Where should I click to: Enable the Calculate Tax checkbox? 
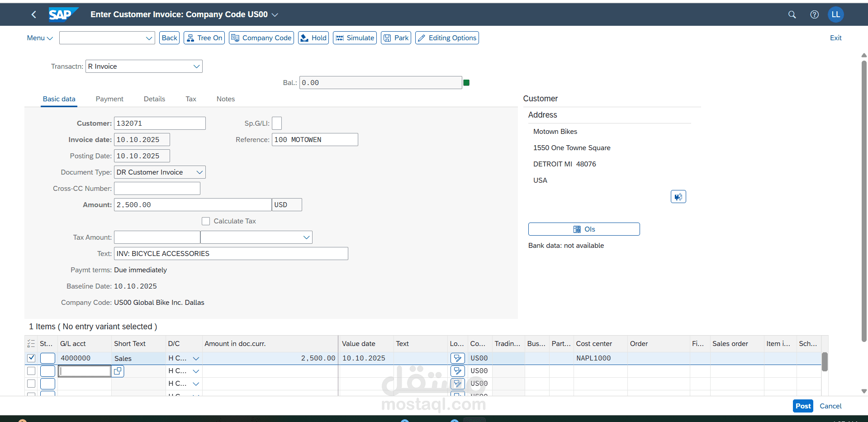coord(206,221)
